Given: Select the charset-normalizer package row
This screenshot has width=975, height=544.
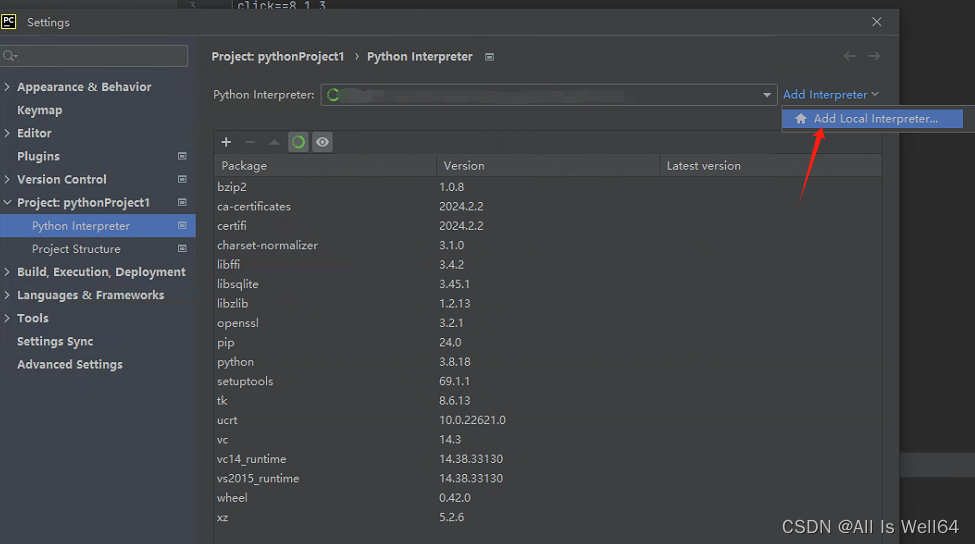Looking at the screenshot, I should 547,245.
